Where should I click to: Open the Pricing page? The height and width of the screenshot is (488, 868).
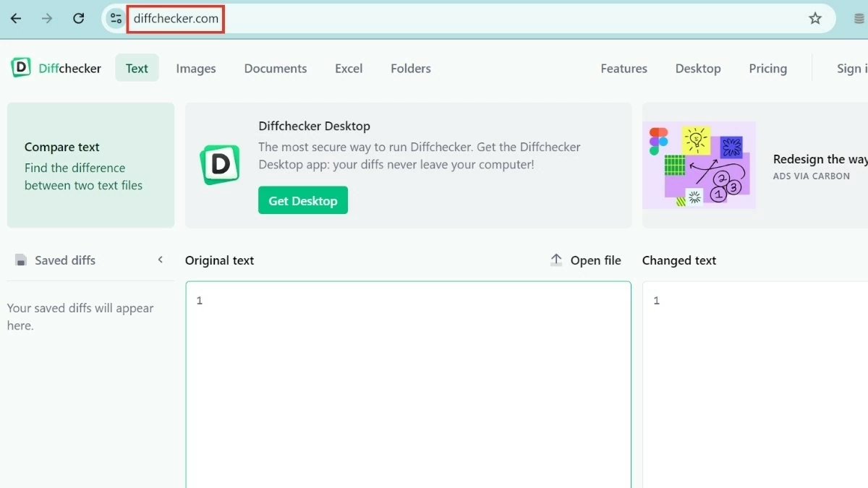(x=767, y=68)
